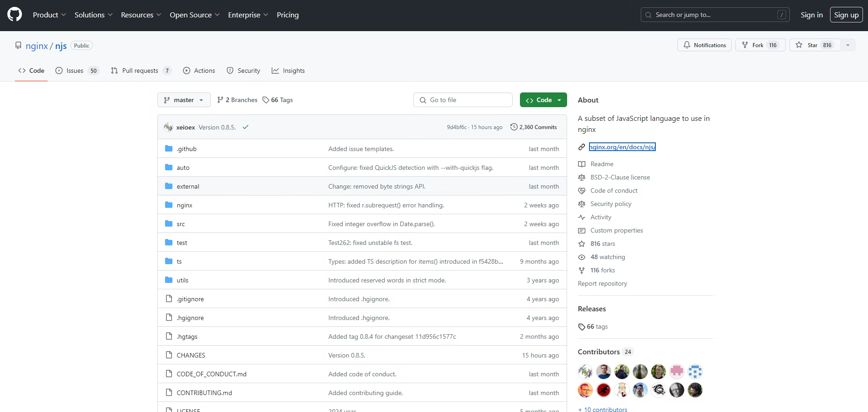Switch to the Pull requests tab
Image resolution: width=868 pixels, height=412 pixels.
tap(141, 70)
